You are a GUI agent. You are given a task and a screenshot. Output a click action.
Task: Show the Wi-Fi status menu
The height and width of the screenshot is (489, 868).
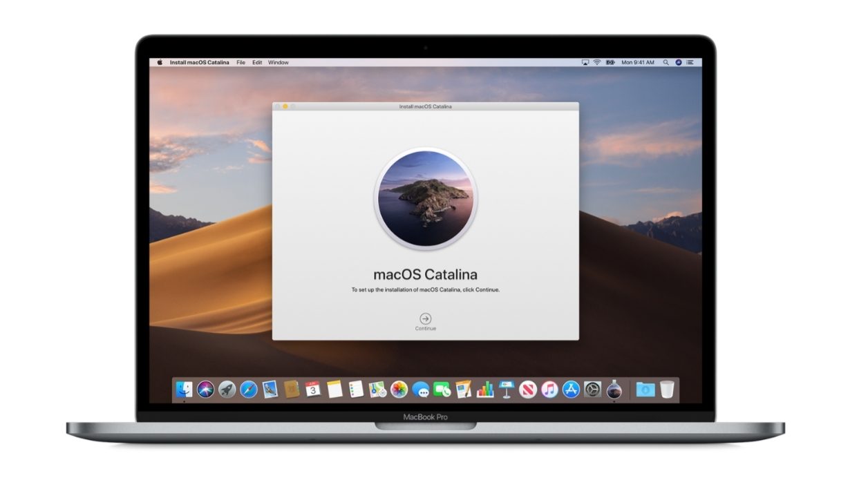(597, 62)
